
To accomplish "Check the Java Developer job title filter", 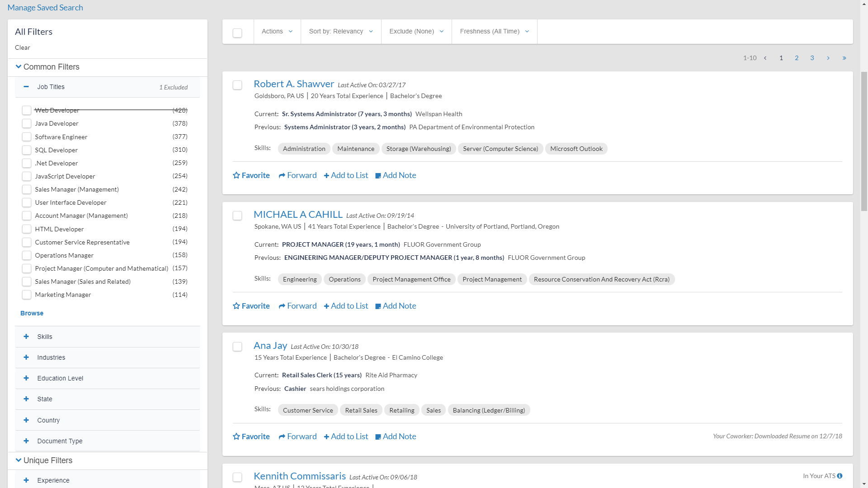I will [x=27, y=123].
